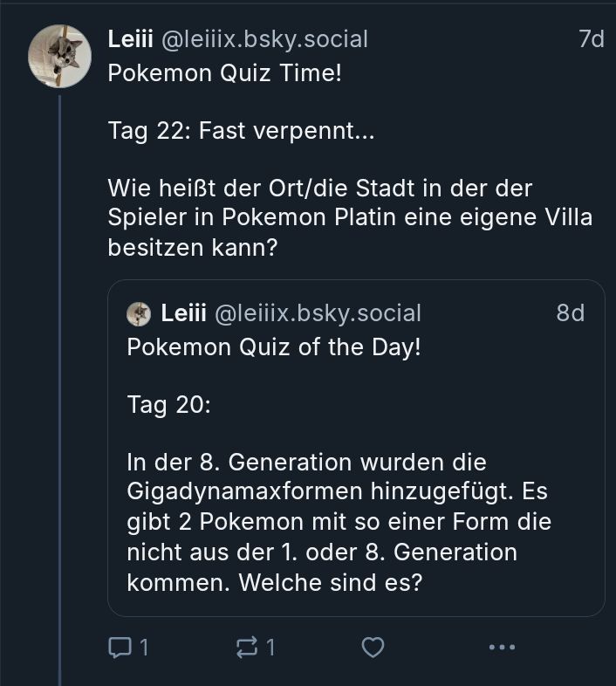
Task: Click the "Tag 20:" line in the quoted post
Action: pos(169,405)
